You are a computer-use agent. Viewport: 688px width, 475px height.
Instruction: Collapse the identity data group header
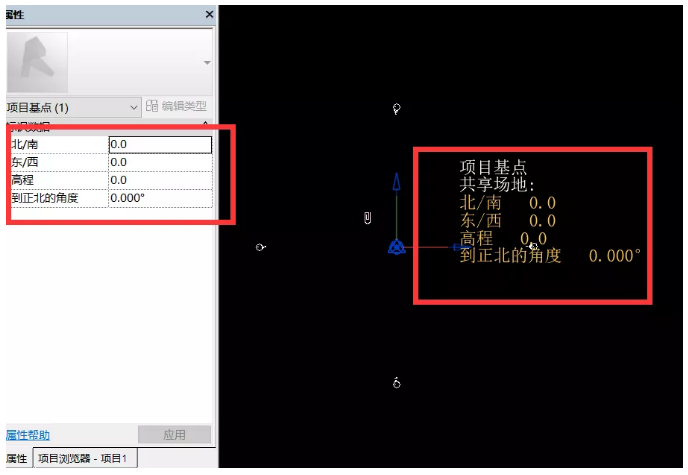[206, 125]
